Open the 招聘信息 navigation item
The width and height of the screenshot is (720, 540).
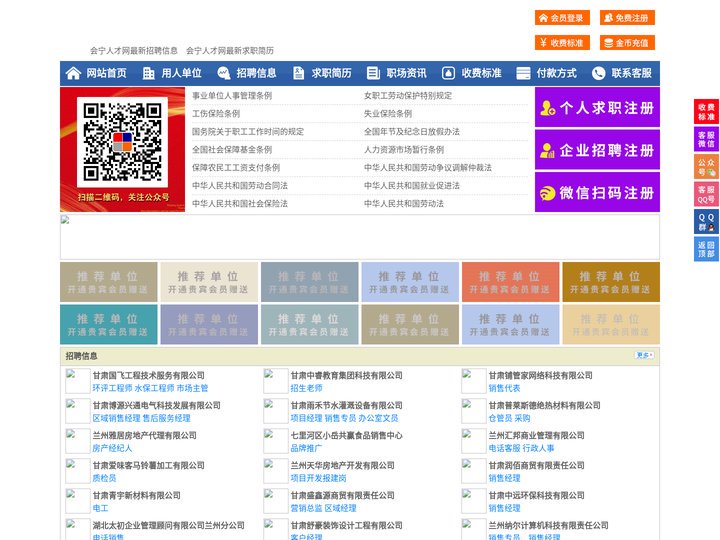(256, 73)
